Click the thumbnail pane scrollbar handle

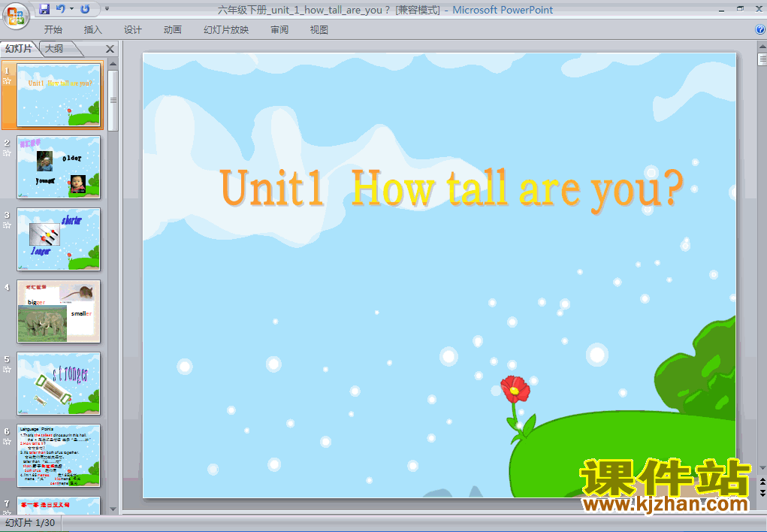click(x=113, y=101)
